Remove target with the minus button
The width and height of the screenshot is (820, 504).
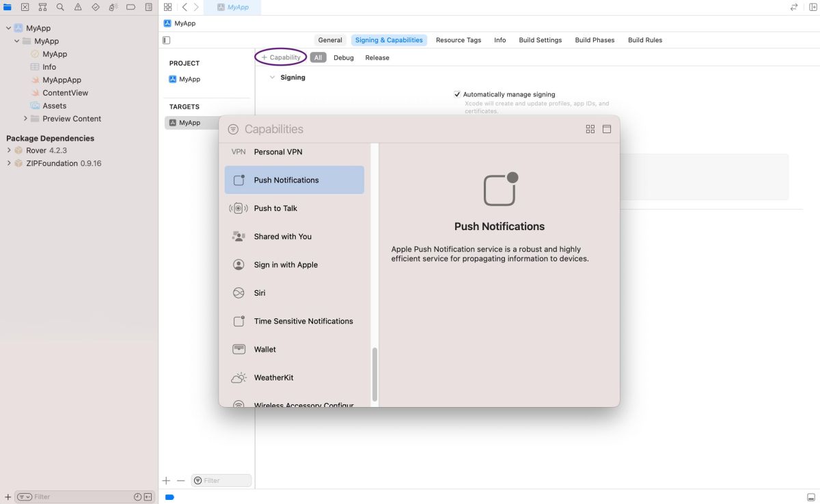coord(180,481)
